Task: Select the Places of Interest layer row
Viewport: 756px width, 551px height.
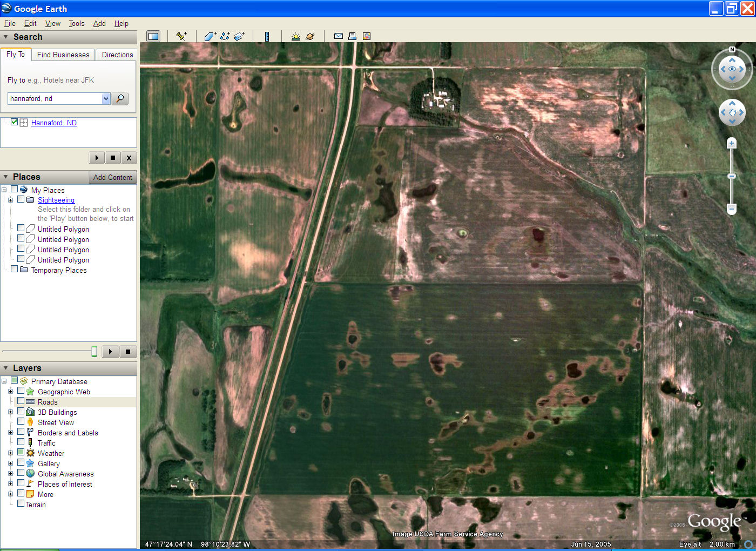Action: tap(65, 484)
